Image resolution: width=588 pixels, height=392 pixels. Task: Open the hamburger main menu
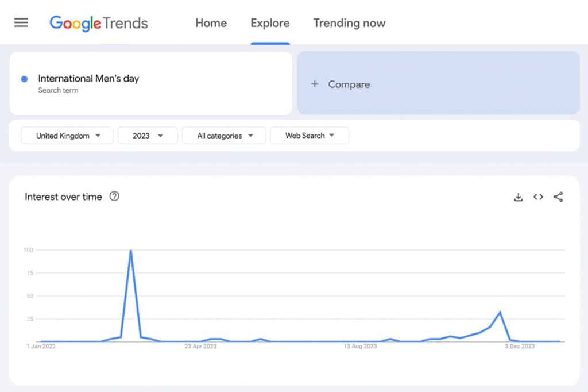pos(21,23)
